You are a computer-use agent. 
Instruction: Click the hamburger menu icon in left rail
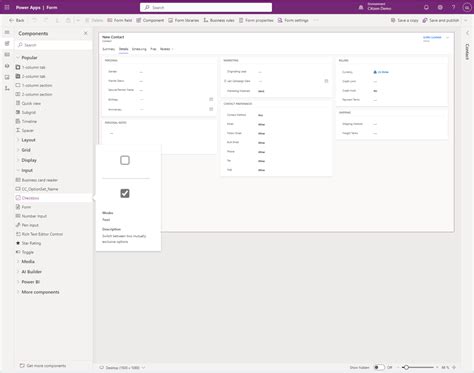pos(7,32)
